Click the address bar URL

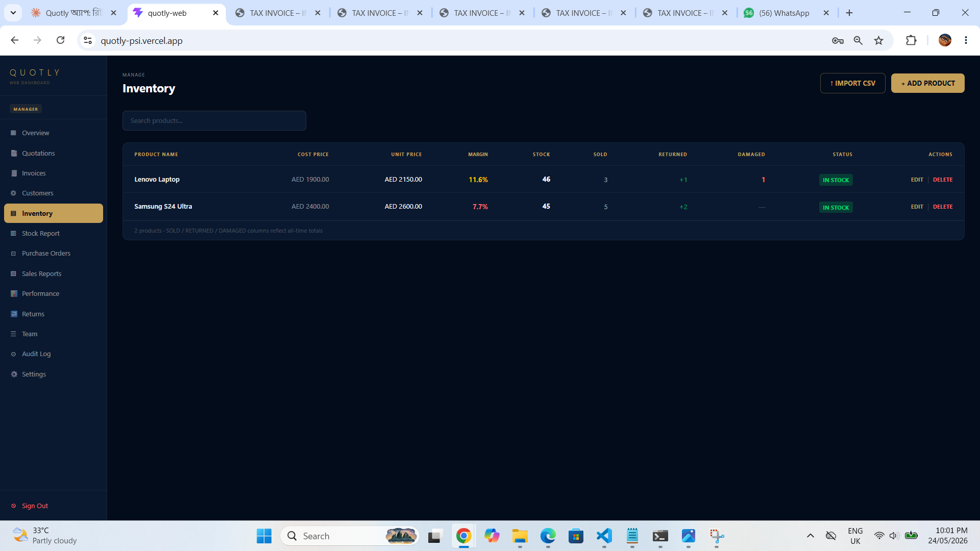tap(141, 40)
